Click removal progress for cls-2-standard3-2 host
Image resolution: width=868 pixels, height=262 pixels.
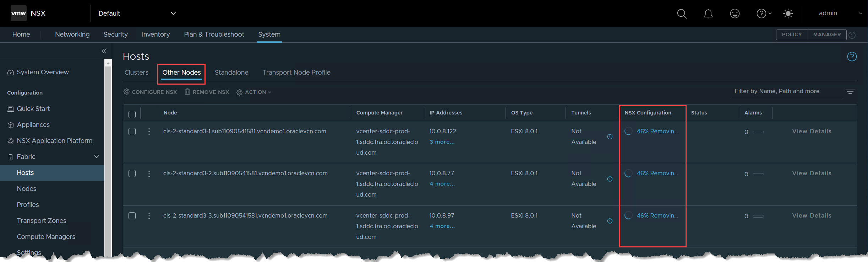[x=657, y=173]
